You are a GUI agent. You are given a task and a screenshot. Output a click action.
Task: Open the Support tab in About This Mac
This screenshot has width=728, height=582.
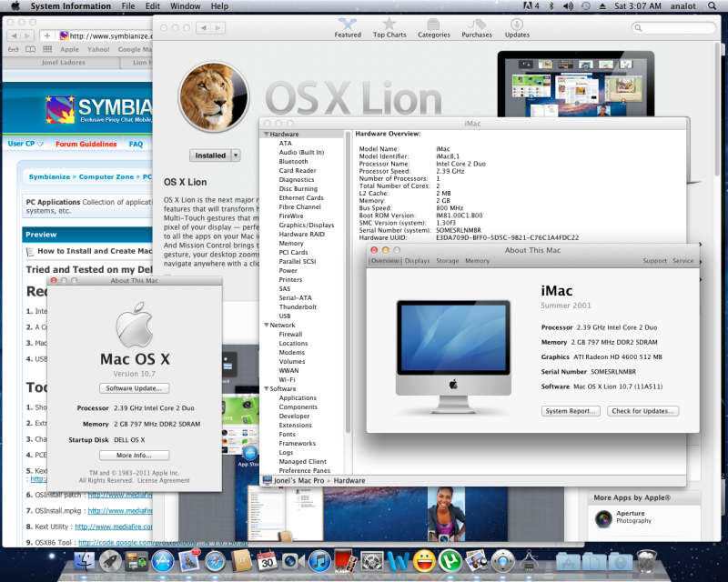pos(654,261)
